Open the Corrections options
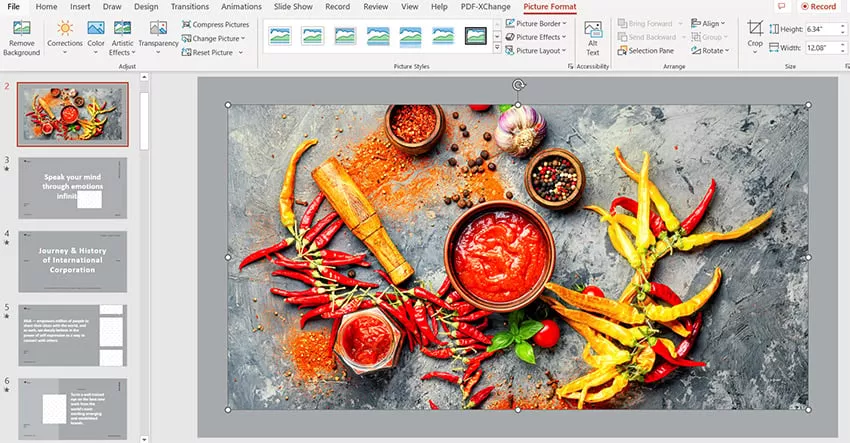850x443 pixels. [65, 38]
